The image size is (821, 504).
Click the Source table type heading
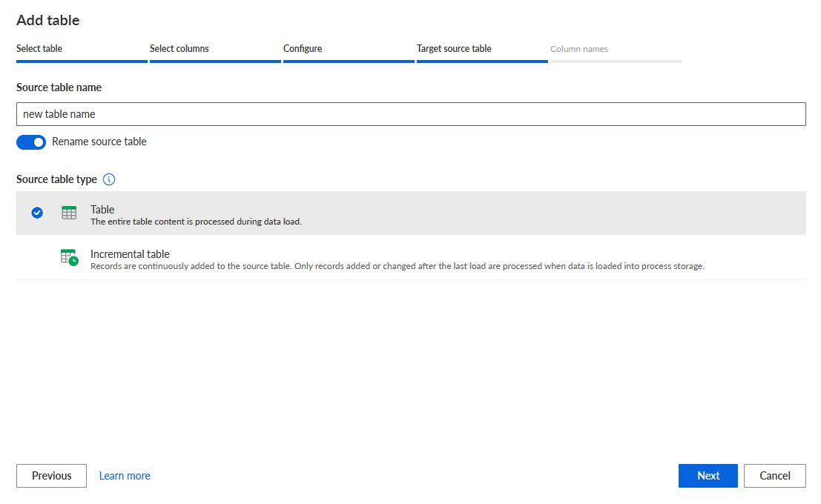56,179
